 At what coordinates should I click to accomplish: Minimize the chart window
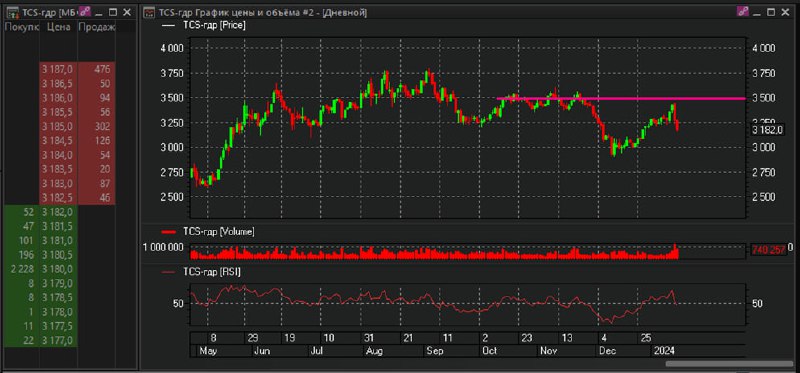[x=757, y=12]
